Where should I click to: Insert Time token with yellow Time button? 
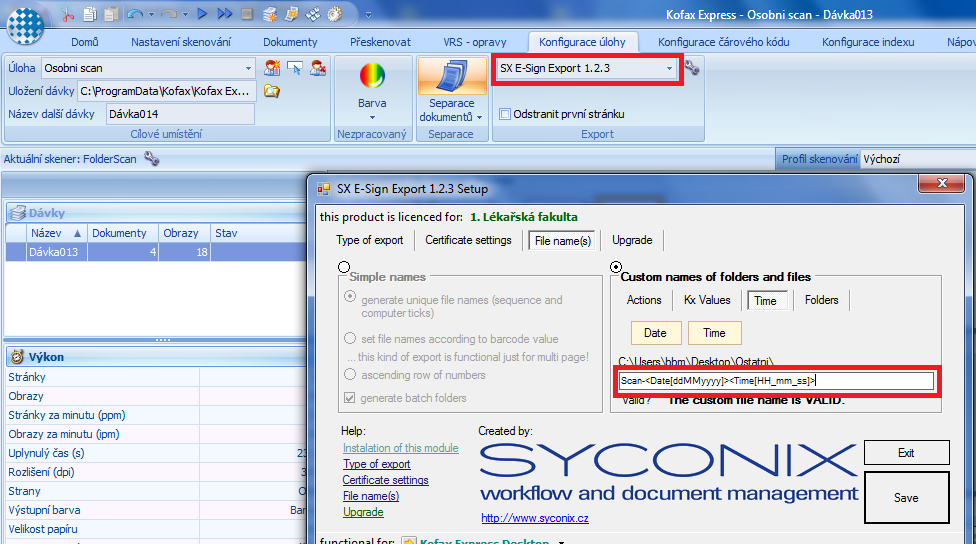click(714, 333)
